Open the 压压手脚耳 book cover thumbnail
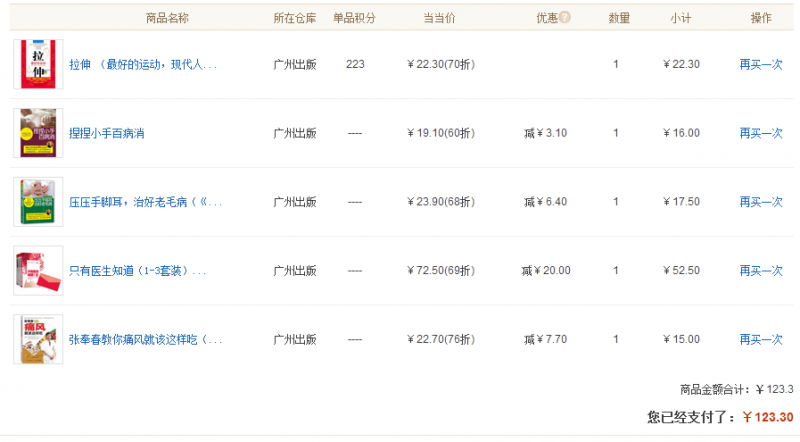Screen dimensions: 800x442 [38, 202]
